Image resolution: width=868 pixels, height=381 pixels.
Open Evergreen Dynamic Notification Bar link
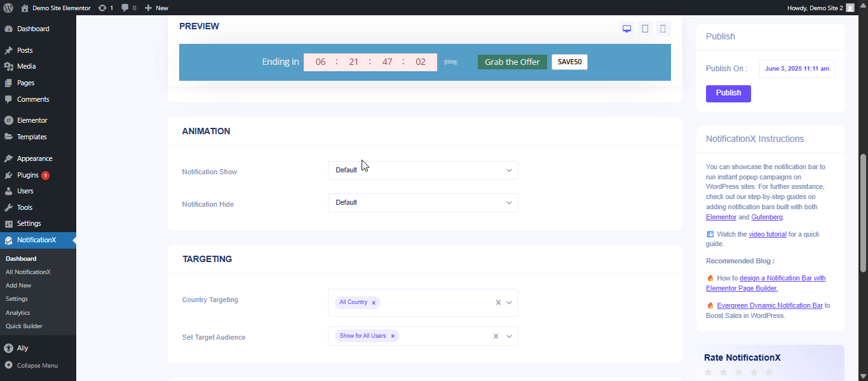[770, 305]
